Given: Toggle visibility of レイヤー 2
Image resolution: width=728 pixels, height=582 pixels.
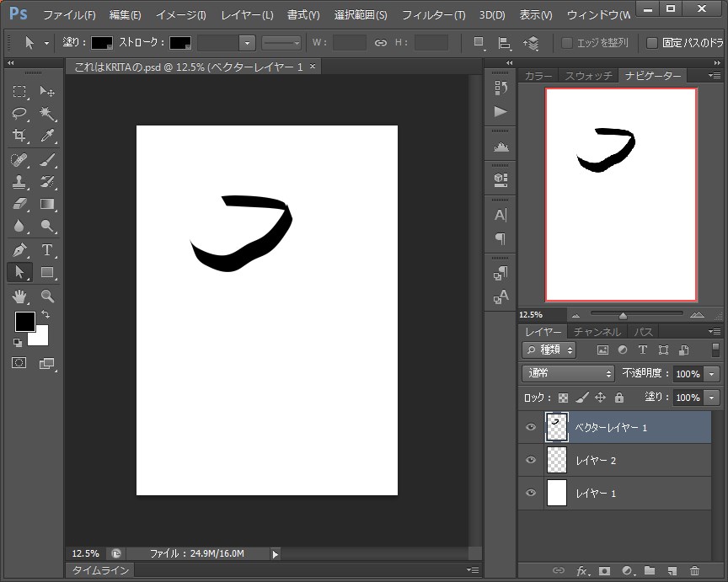Looking at the screenshot, I should (x=531, y=460).
